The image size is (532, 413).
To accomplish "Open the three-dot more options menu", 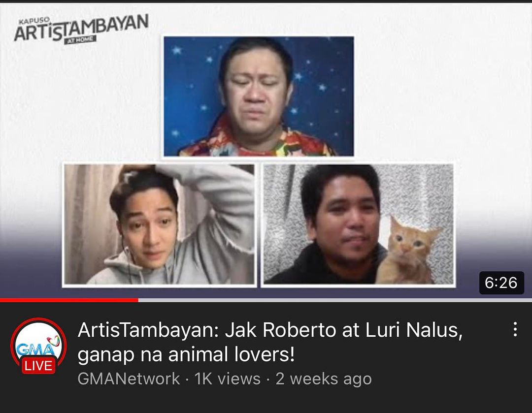I will pyautogui.click(x=515, y=329).
